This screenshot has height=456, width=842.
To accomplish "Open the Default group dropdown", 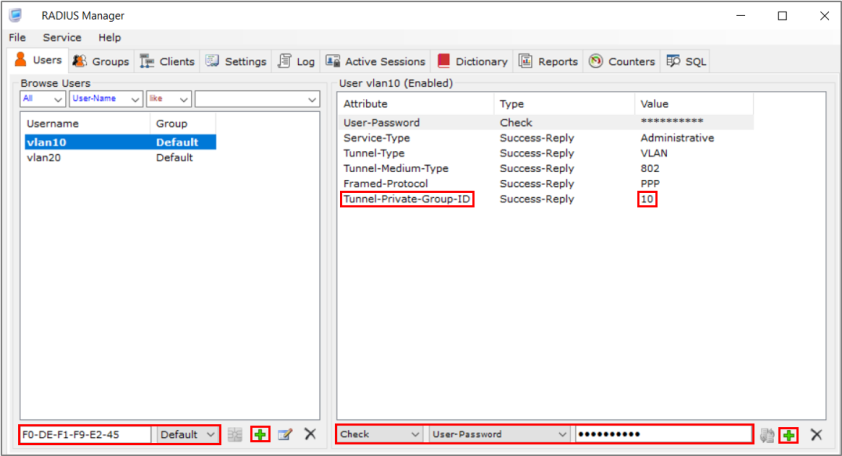I will [x=210, y=435].
